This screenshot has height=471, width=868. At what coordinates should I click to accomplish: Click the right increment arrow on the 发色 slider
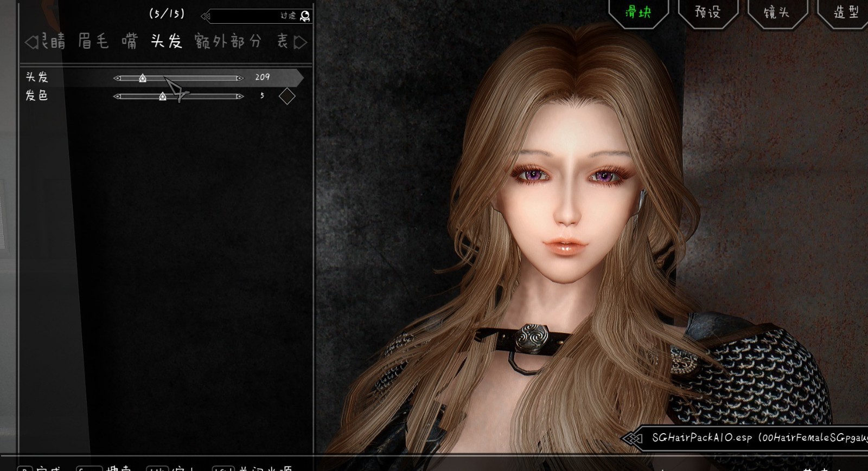[240, 96]
